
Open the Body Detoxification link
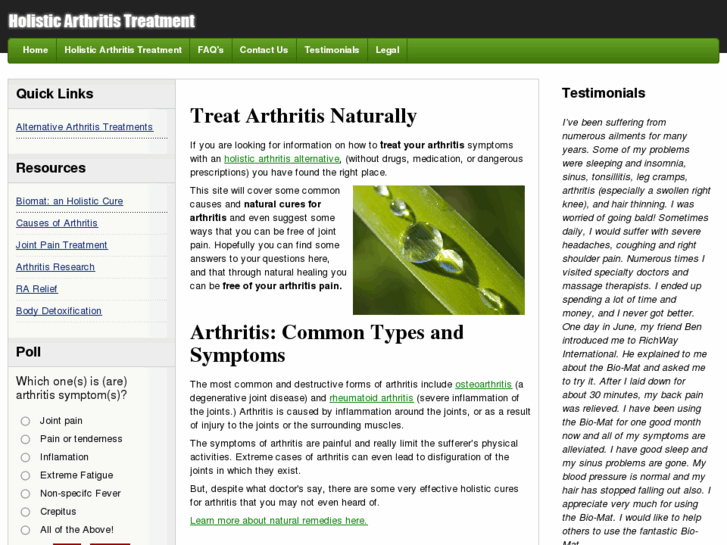click(59, 311)
